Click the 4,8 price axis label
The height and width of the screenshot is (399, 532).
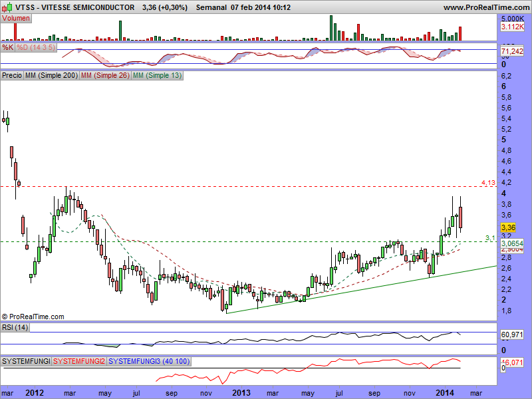[x=506, y=150]
